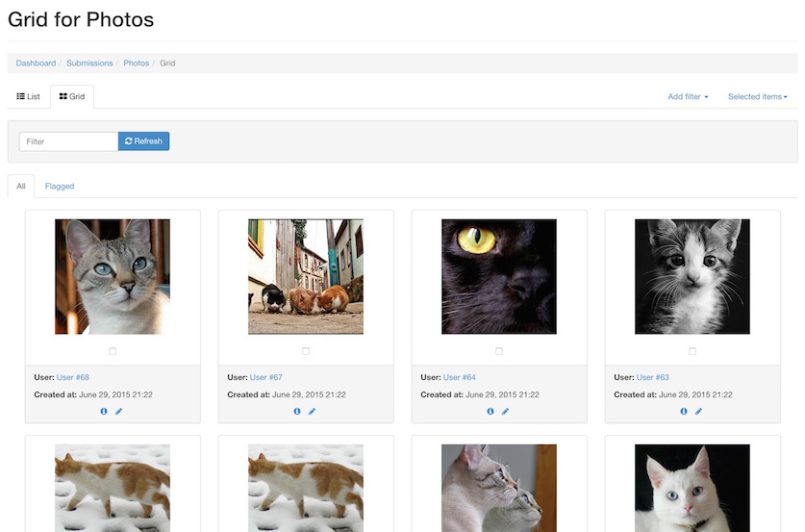
Task: Edit the User #68 photo with pencil icon
Action: coord(118,412)
